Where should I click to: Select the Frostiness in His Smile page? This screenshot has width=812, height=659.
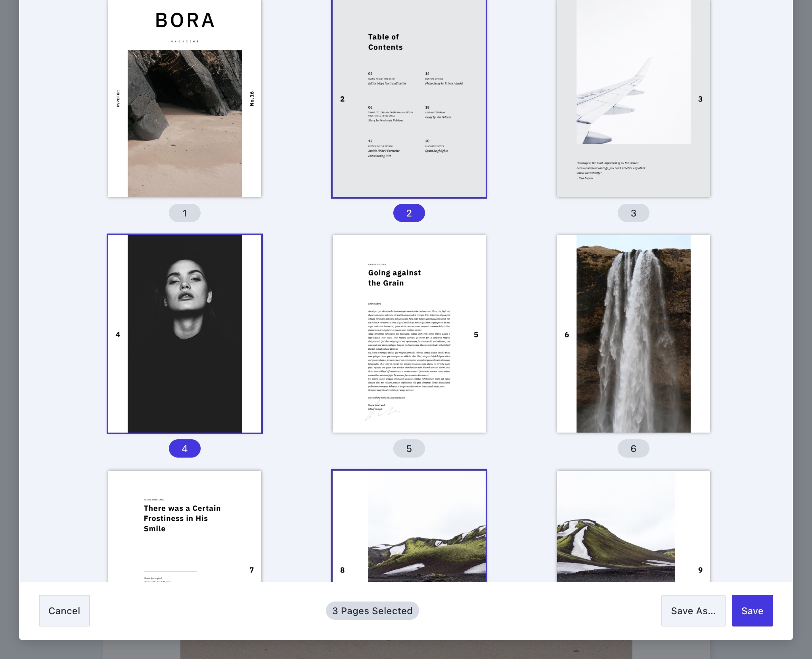pyautogui.click(x=184, y=526)
